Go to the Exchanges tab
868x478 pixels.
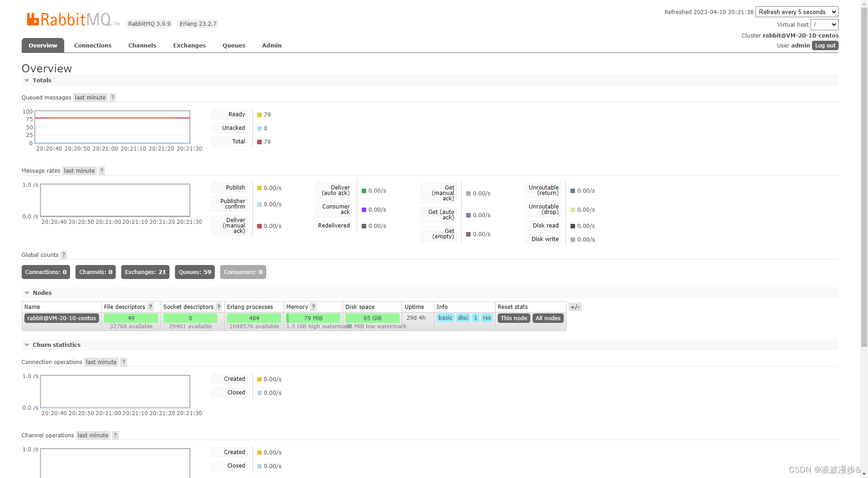[189, 45]
